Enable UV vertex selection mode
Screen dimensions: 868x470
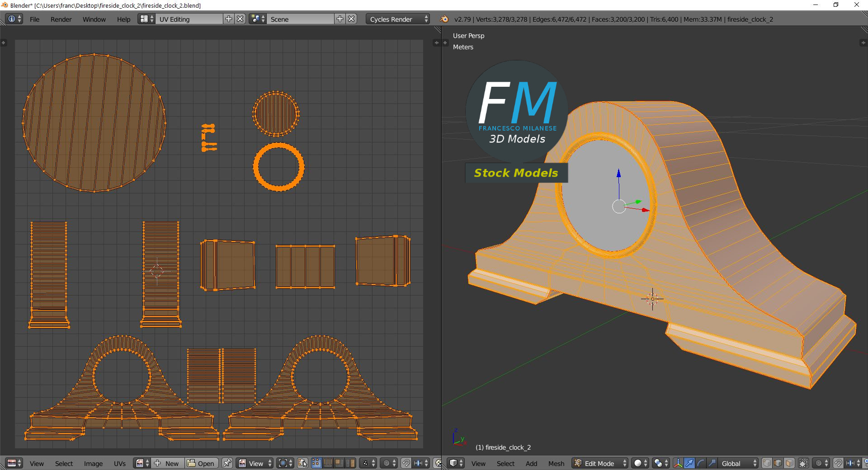pos(316,463)
